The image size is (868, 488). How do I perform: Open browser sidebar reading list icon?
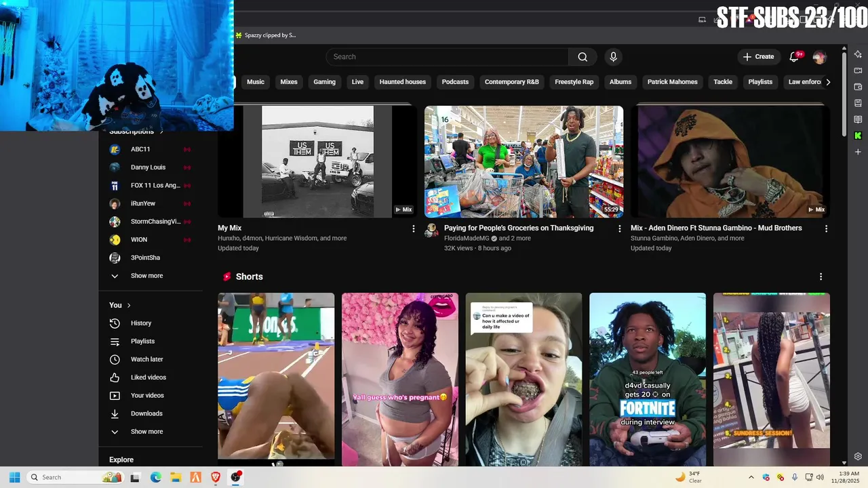[858, 119]
